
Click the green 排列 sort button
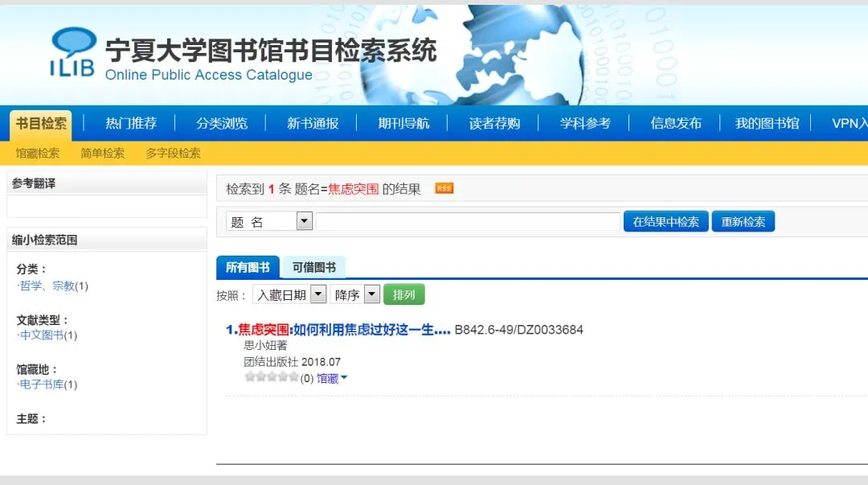(x=403, y=294)
